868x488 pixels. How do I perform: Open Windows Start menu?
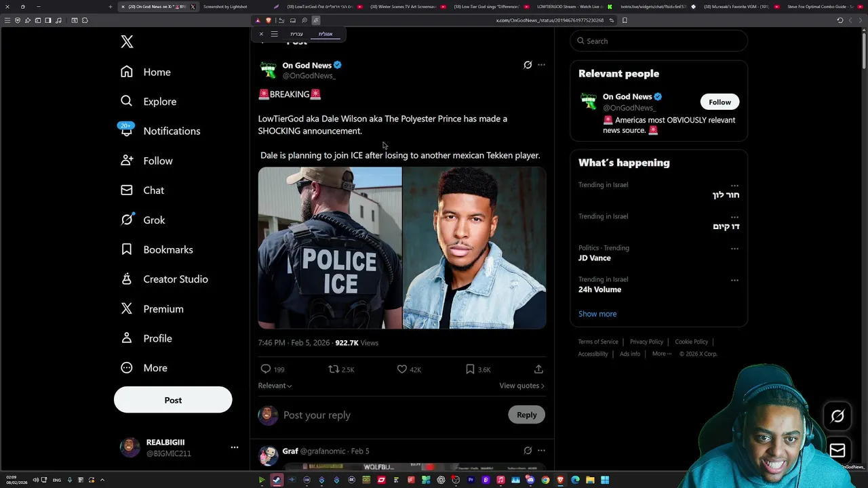(605, 480)
